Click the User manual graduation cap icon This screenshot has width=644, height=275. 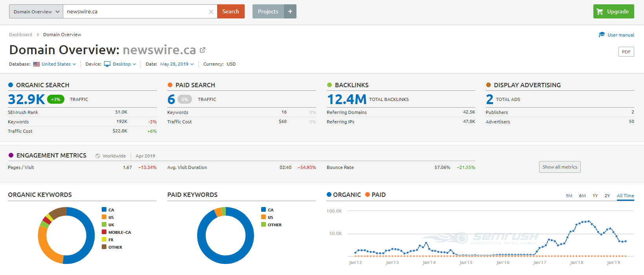pyautogui.click(x=602, y=35)
